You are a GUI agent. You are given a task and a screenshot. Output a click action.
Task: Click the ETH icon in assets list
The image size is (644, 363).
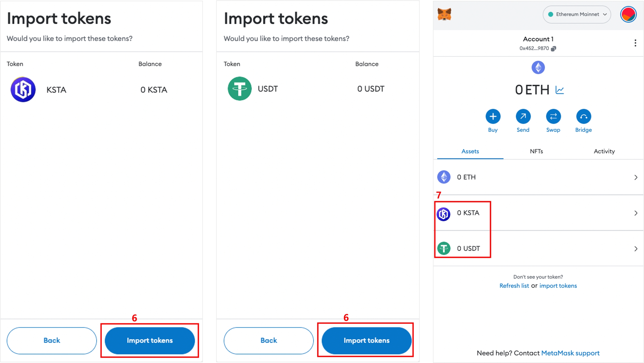444,177
